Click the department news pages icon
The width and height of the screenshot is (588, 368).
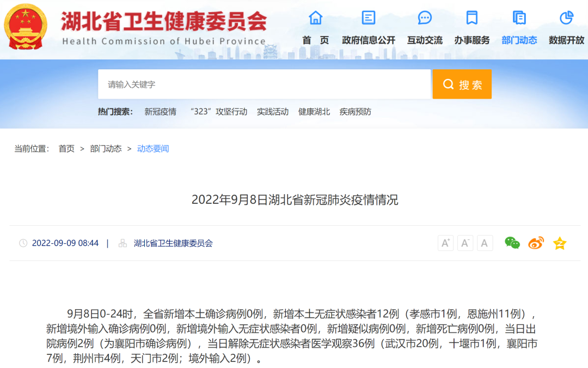[519, 18]
